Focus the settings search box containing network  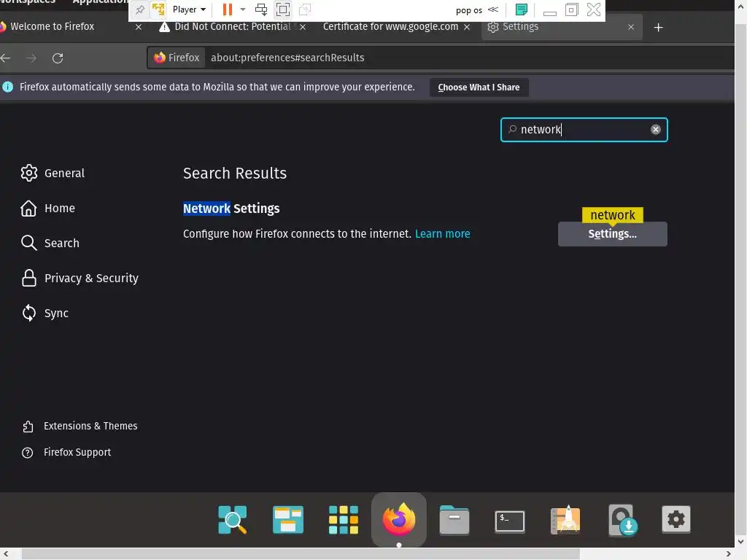click(x=584, y=130)
